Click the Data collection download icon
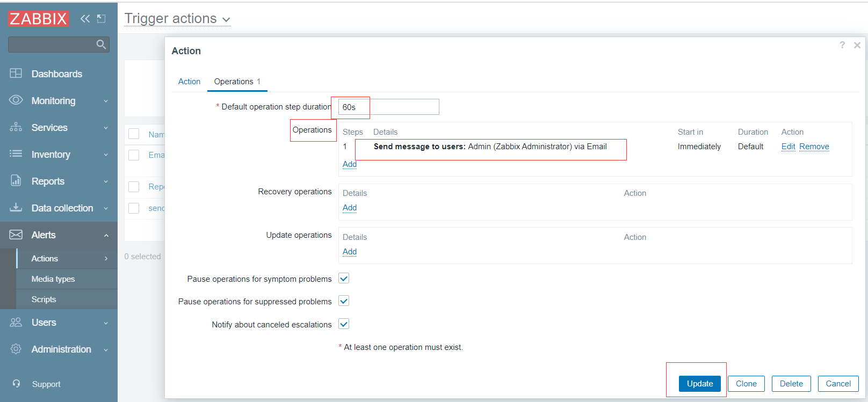Screen dimensions: 868x402 pos(16,207)
